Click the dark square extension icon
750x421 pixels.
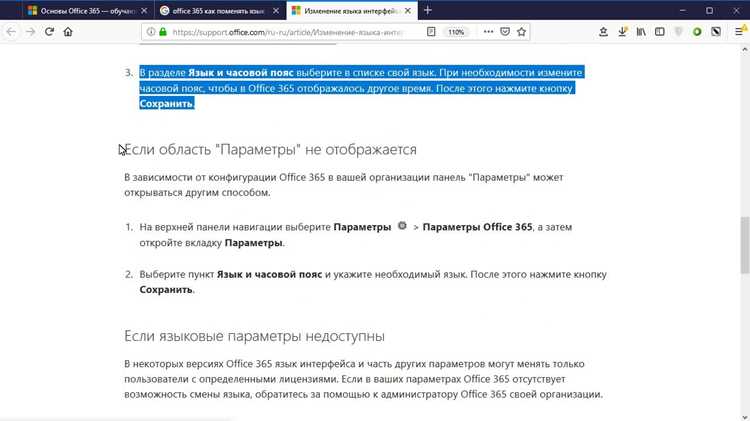(x=716, y=32)
